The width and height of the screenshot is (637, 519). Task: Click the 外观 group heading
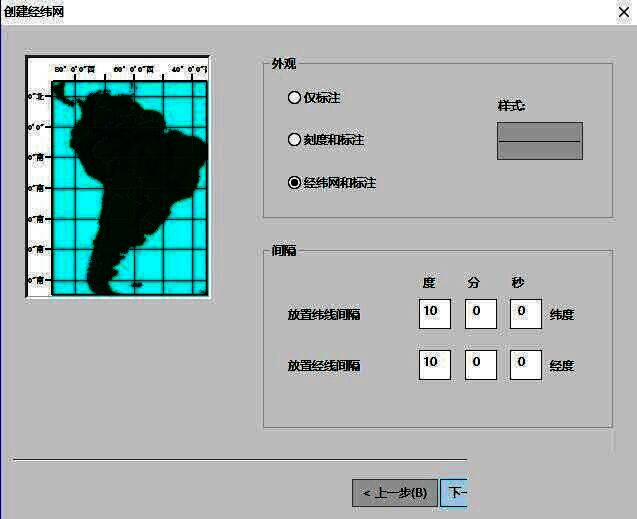283,64
